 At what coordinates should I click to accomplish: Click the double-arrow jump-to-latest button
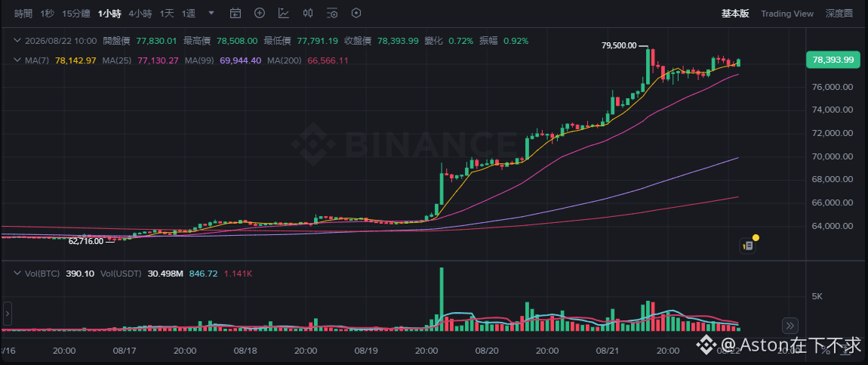[790, 325]
